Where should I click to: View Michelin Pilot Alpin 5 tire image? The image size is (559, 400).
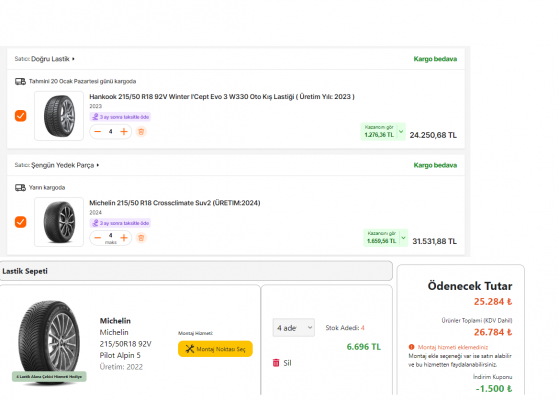[49, 342]
